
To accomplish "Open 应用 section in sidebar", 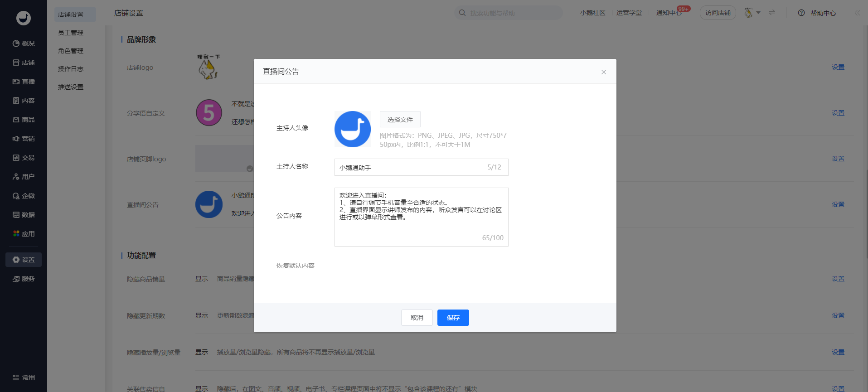I will pyautogui.click(x=24, y=234).
